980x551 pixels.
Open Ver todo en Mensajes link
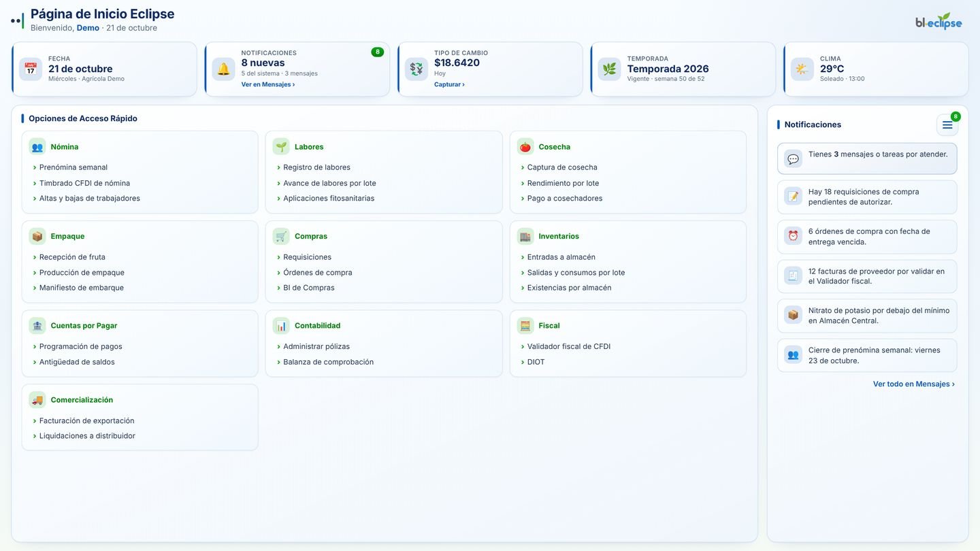point(914,384)
